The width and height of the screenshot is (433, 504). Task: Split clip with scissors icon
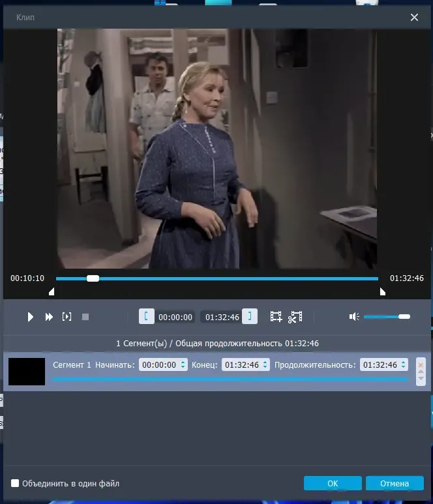[x=295, y=317]
